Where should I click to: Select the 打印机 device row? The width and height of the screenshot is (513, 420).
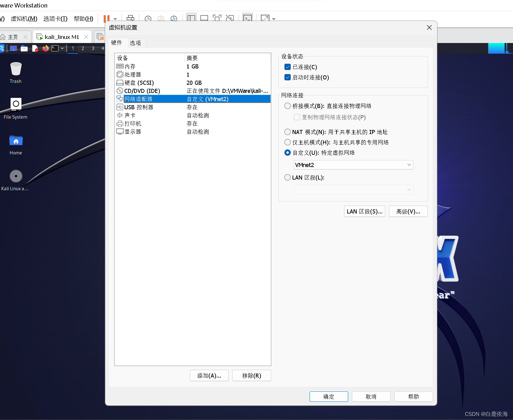click(193, 124)
